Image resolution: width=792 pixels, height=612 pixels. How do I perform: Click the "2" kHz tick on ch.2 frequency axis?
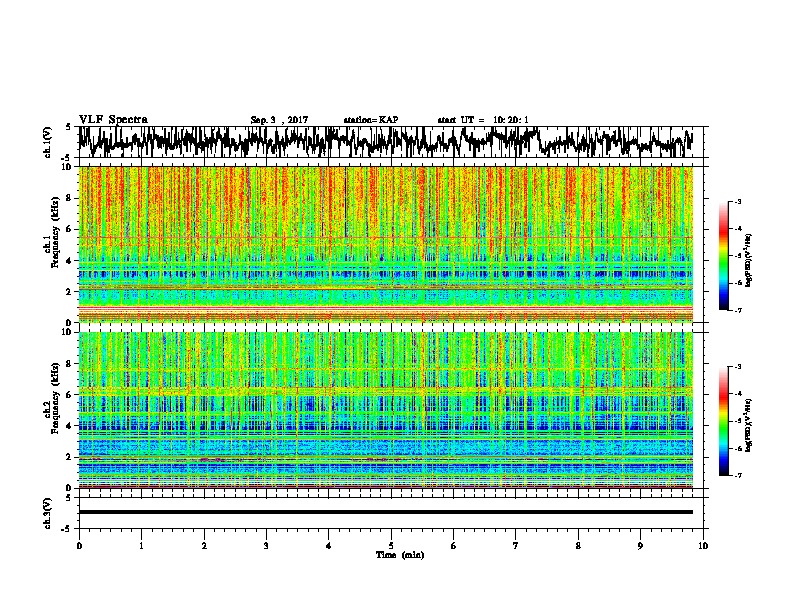click(x=70, y=457)
